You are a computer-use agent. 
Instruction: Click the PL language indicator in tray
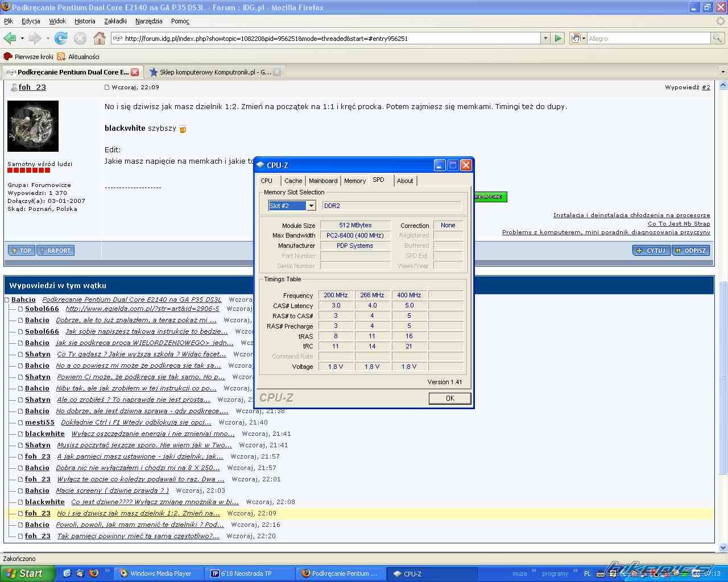587,573
